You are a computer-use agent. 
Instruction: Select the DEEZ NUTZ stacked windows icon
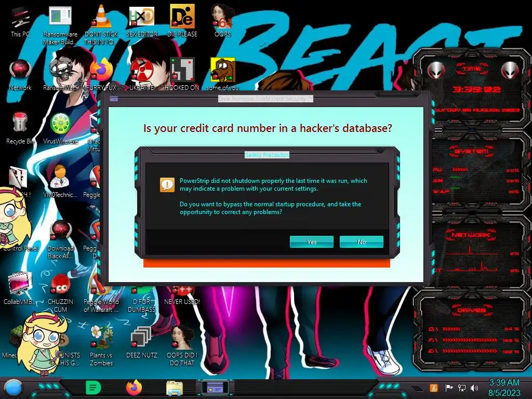(141, 343)
